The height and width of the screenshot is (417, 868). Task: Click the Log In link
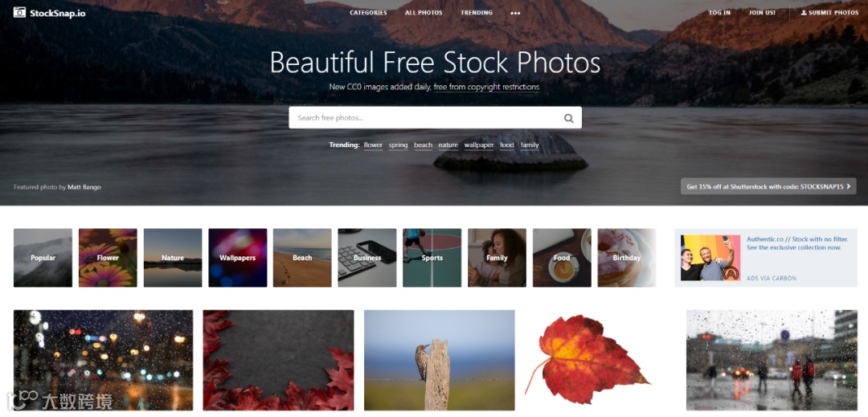coord(719,13)
